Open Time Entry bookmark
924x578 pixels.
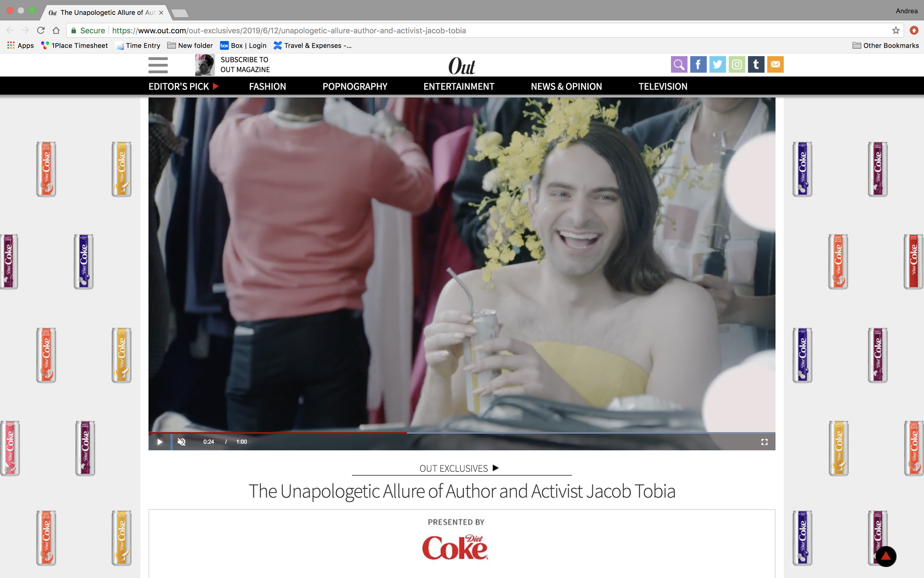pyautogui.click(x=138, y=45)
